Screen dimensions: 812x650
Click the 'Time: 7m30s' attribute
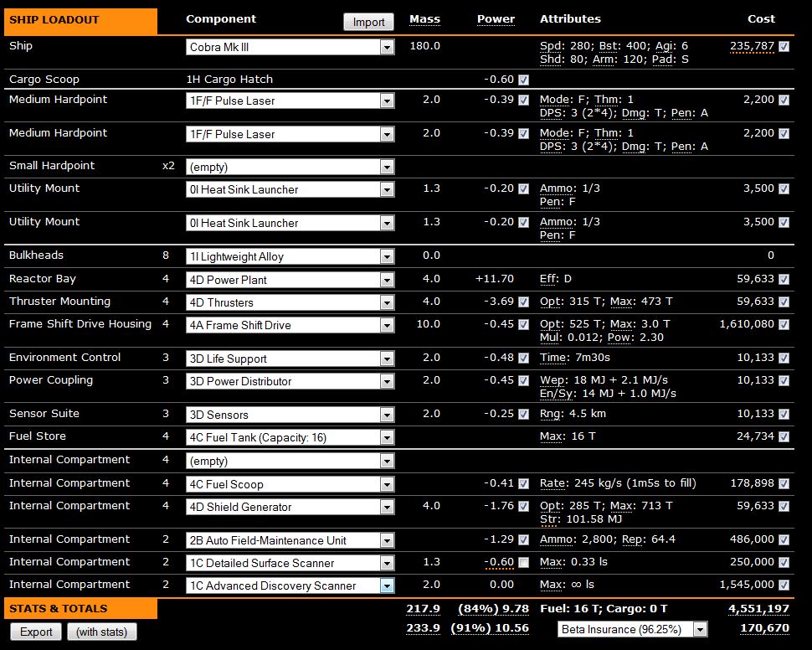(x=575, y=358)
